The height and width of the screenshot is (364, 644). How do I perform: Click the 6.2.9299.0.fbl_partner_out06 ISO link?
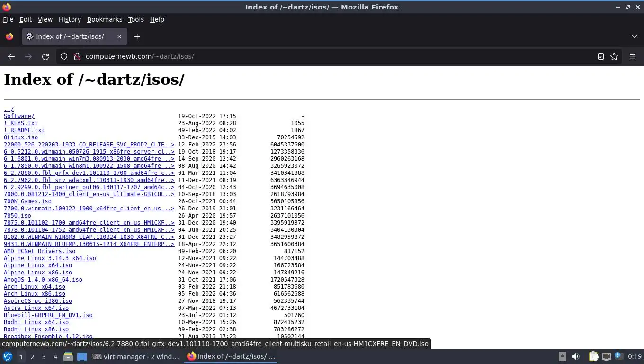89,187
